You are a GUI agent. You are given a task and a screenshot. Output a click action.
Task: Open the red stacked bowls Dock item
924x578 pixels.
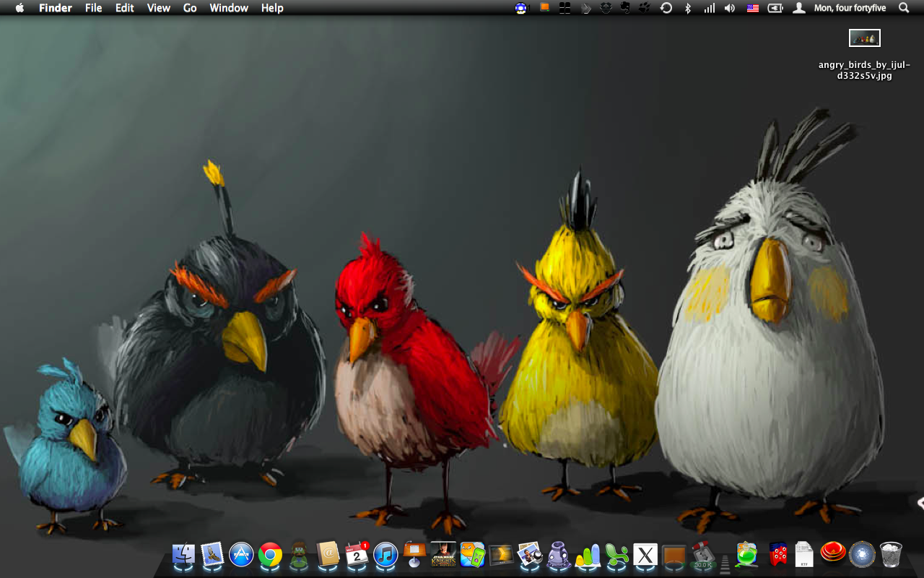tap(833, 553)
